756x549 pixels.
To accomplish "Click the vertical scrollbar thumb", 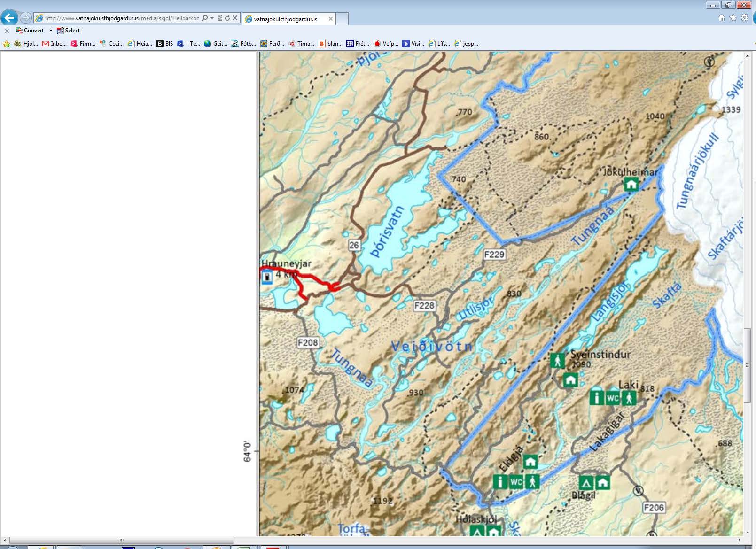I will tap(747, 365).
